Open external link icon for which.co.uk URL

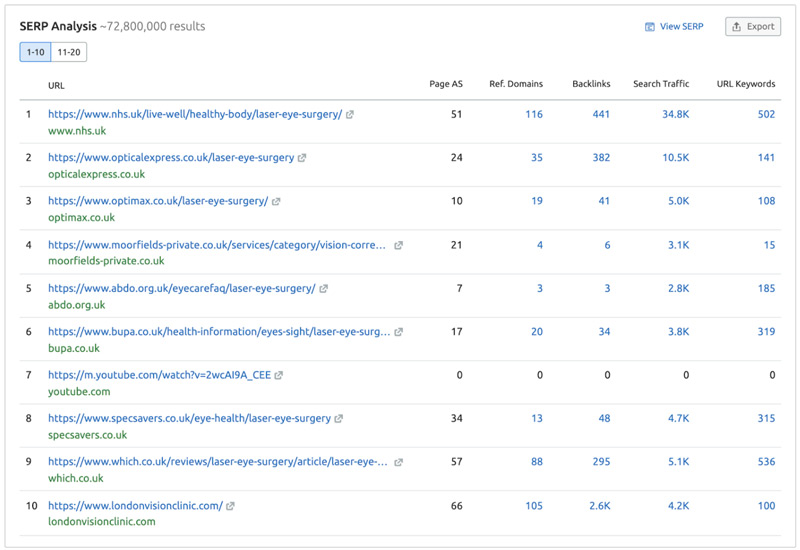[x=398, y=462]
